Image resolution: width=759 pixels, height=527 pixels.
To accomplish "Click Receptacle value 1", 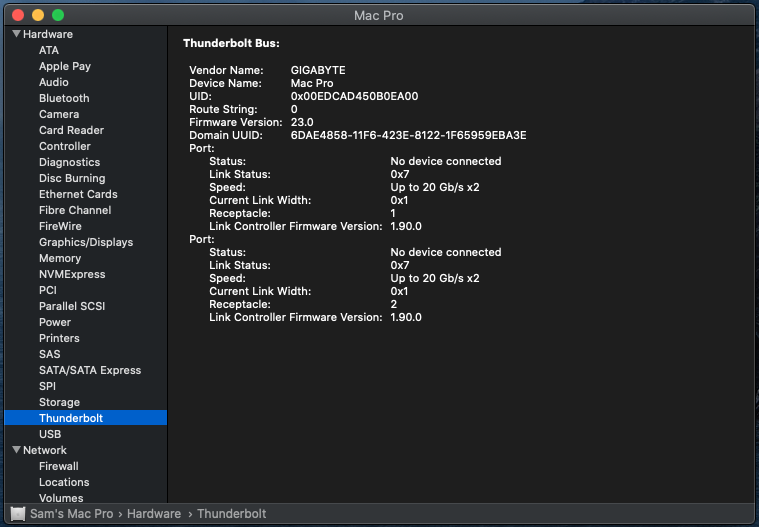I will [393, 213].
